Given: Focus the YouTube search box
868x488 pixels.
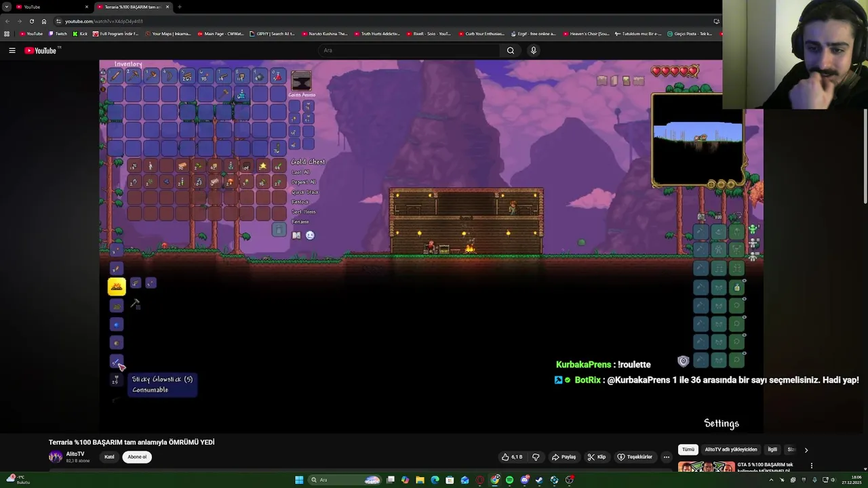Looking at the screenshot, I should coord(409,50).
